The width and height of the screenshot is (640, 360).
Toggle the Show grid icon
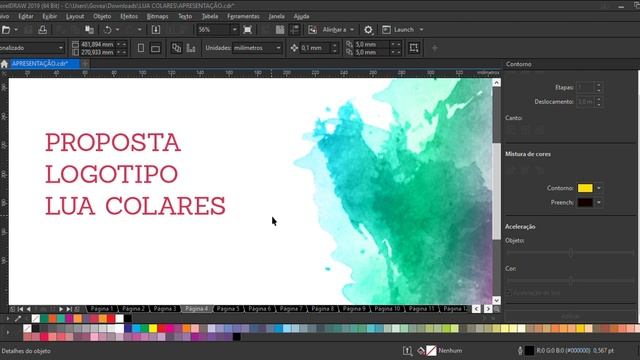(280, 30)
